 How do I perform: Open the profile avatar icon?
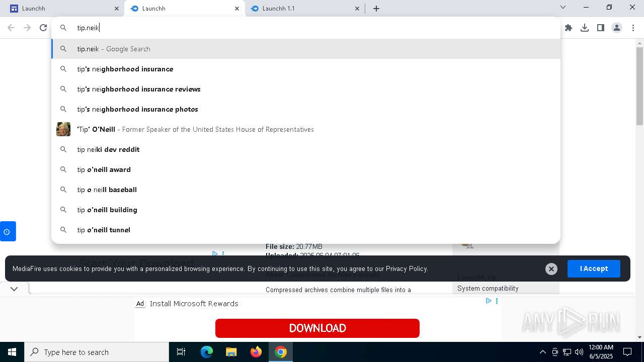[617, 28]
